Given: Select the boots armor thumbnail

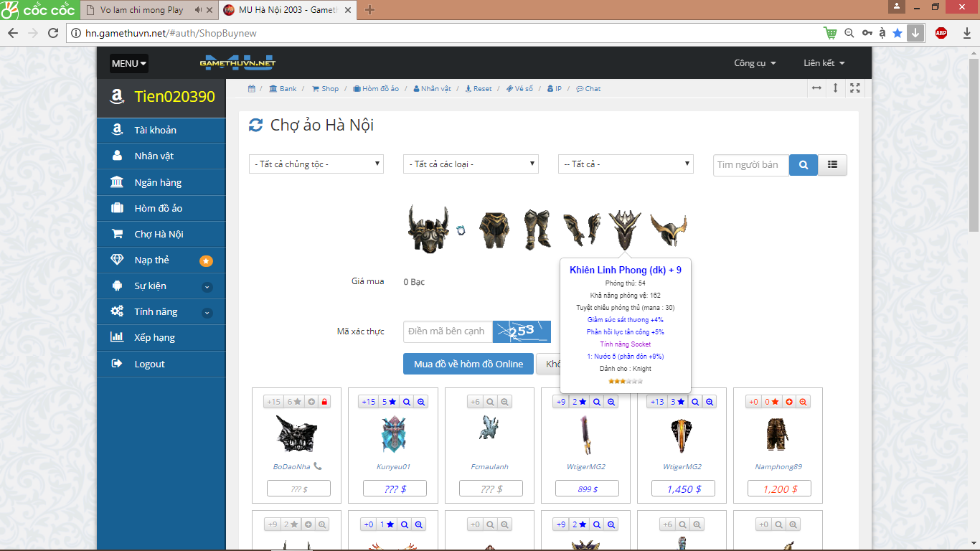Looking at the screenshot, I should [x=537, y=230].
